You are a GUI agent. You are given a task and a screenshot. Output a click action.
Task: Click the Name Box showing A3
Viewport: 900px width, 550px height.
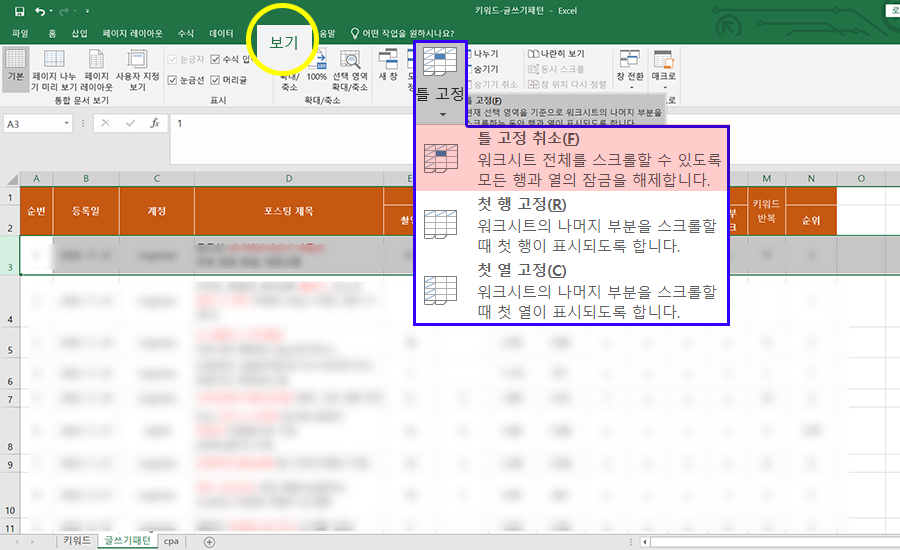point(33,124)
